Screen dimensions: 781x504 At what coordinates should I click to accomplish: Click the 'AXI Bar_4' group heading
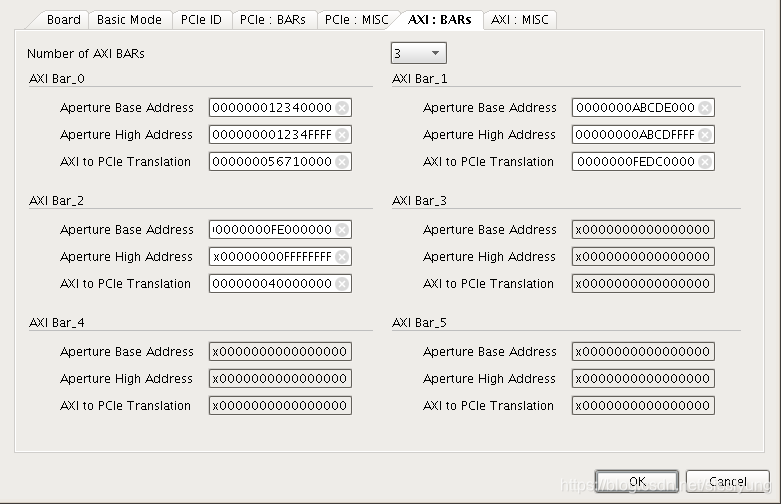(x=57, y=323)
